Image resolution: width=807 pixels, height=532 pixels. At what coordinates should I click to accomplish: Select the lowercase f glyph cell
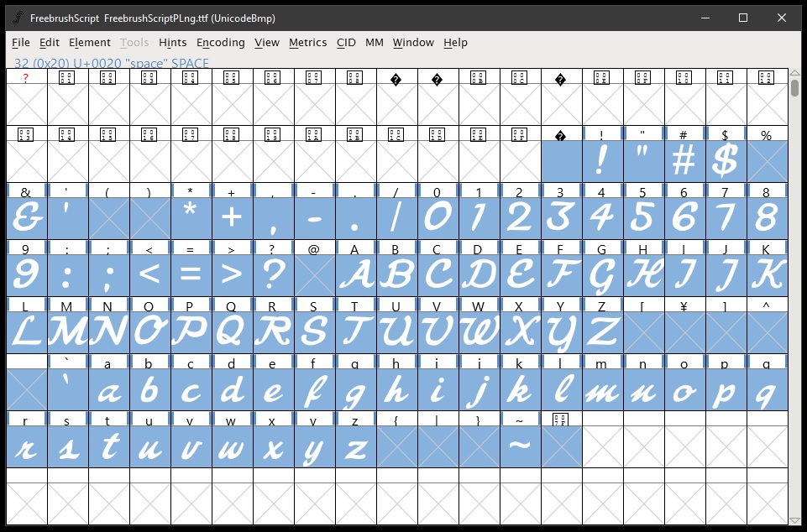pos(314,390)
